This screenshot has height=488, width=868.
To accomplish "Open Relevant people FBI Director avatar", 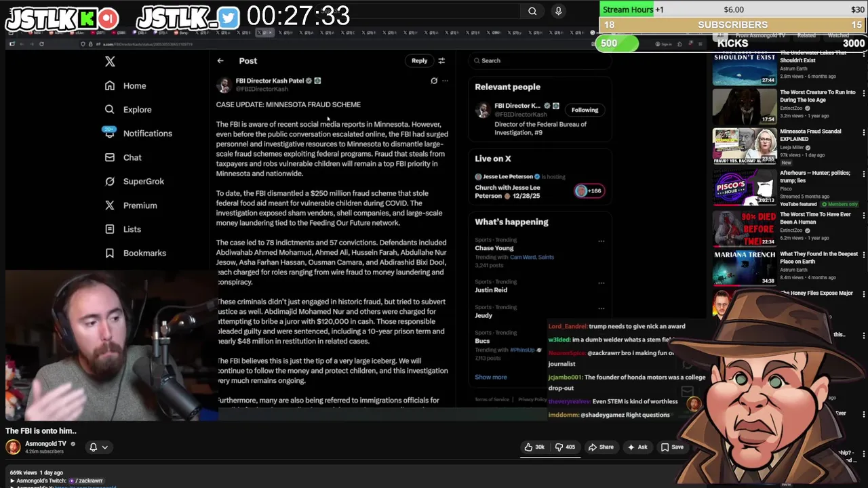I will coord(483,110).
